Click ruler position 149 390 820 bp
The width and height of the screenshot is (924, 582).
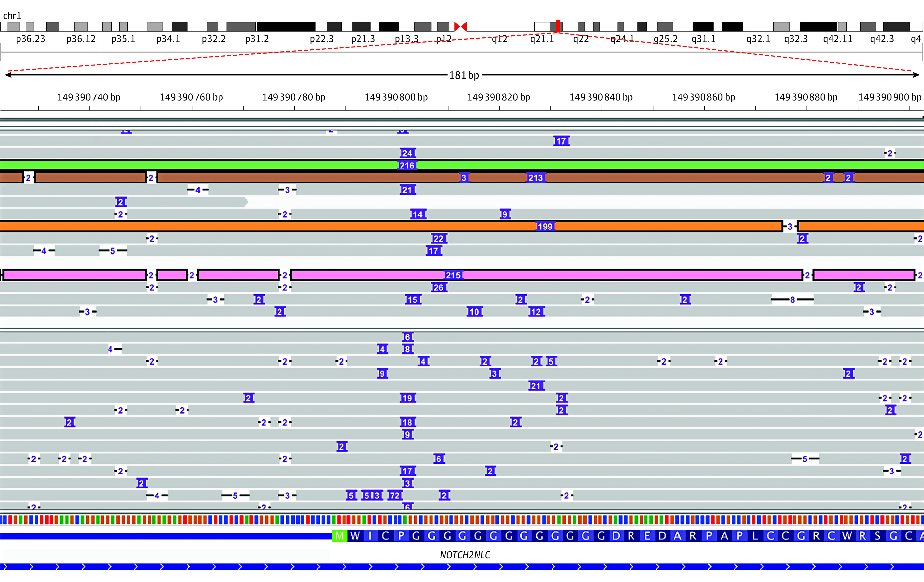tap(499, 97)
